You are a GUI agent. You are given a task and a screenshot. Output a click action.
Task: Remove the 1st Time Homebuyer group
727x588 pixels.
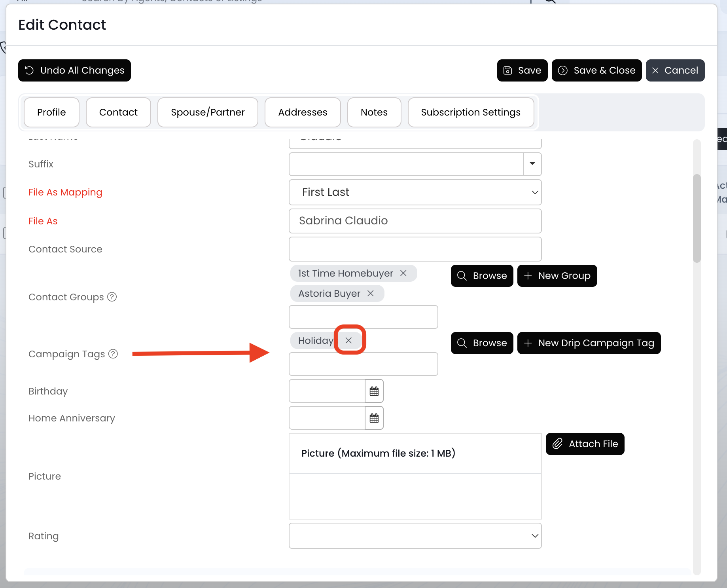[x=403, y=273]
